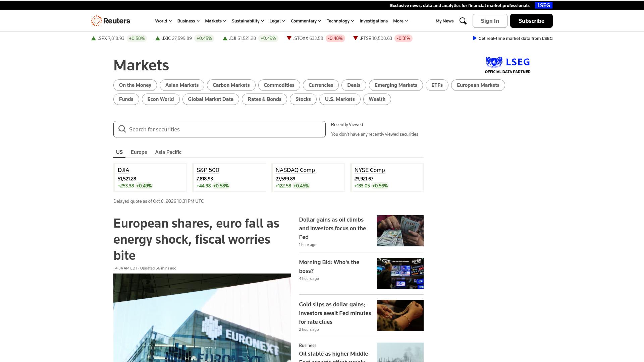Go to Investigations section
This screenshot has width=644, height=362.
374,21
